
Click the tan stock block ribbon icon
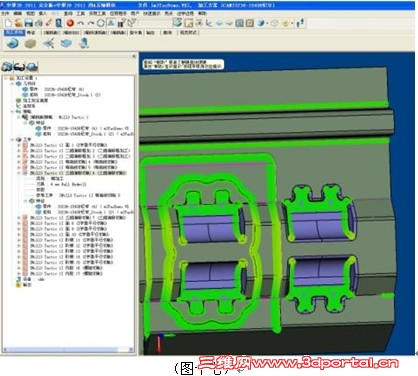(30, 43)
